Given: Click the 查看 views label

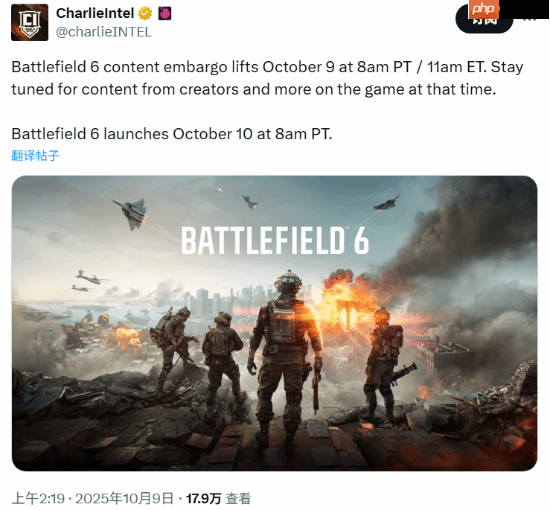Looking at the screenshot, I should coord(238,498).
